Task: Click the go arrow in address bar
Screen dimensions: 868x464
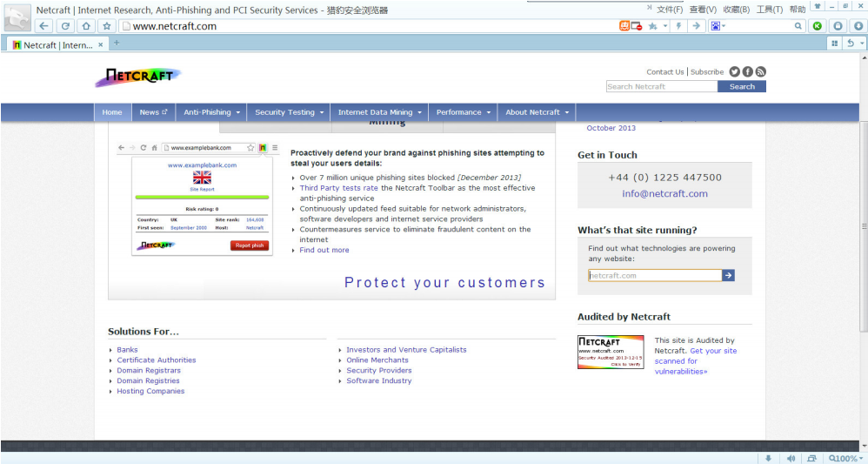Action: (x=697, y=26)
